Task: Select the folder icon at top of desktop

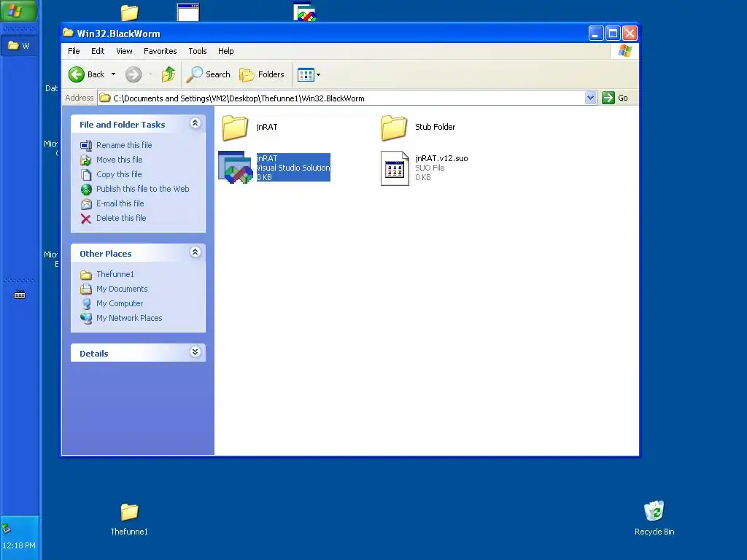Action: (x=129, y=12)
